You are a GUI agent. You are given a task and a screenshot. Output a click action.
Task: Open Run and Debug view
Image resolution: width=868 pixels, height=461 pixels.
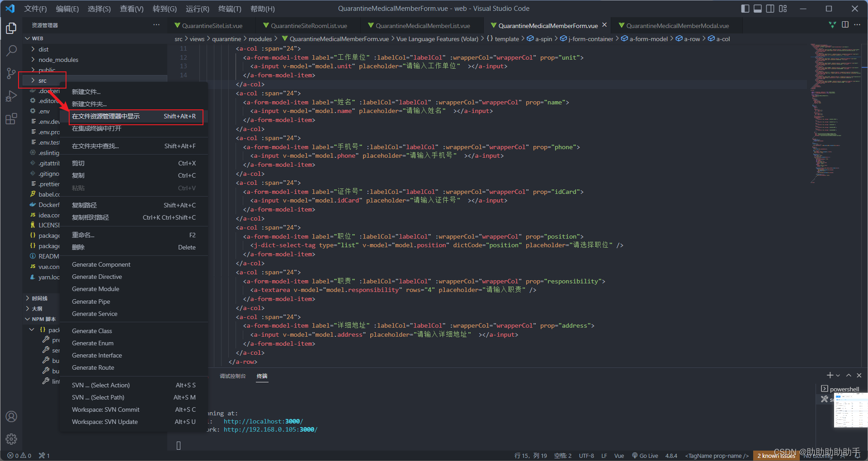coord(11,96)
